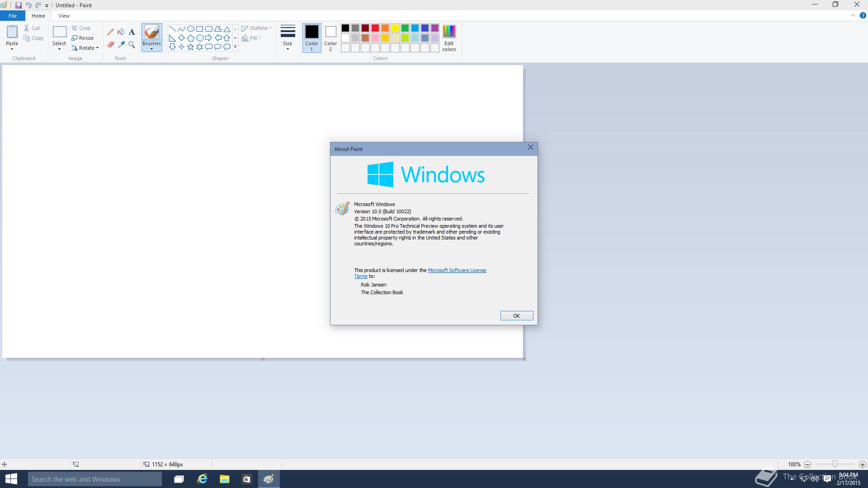Click the Brushes tool icon

click(x=151, y=32)
